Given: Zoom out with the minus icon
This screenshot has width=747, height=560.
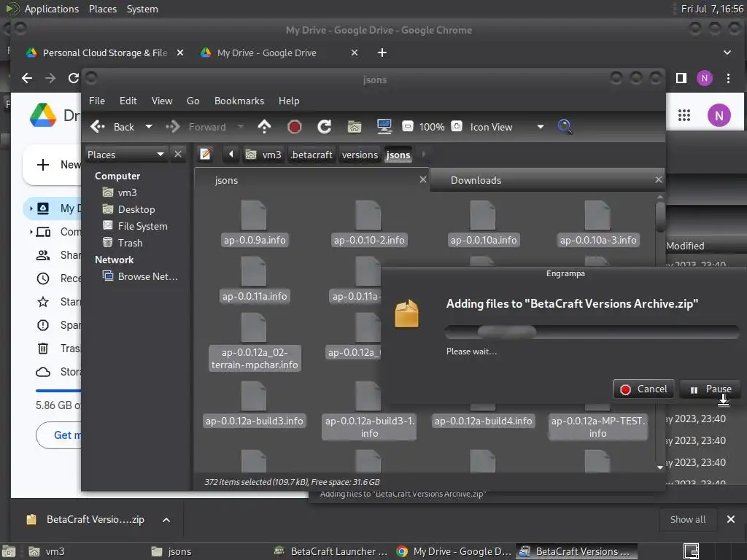Looking at the screenshot, I should [407, 126].
